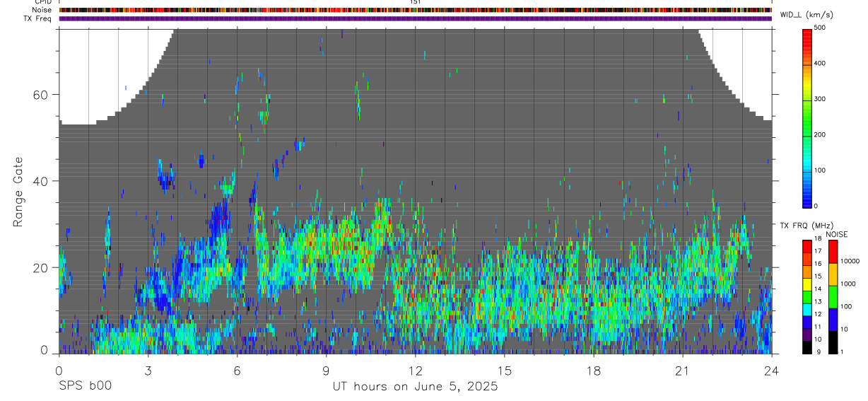
Task: Click the TX Freq row label
Action: pos(38,18)
